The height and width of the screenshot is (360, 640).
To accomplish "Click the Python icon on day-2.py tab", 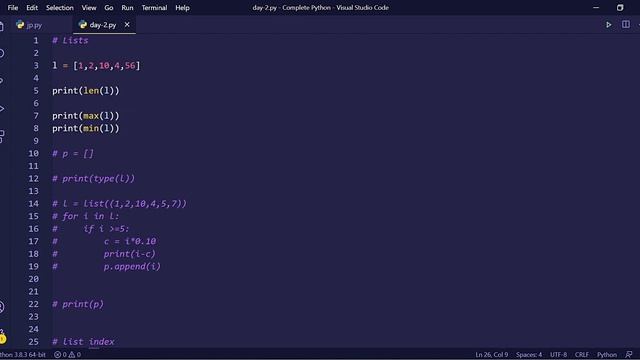I will coord(83,25).
